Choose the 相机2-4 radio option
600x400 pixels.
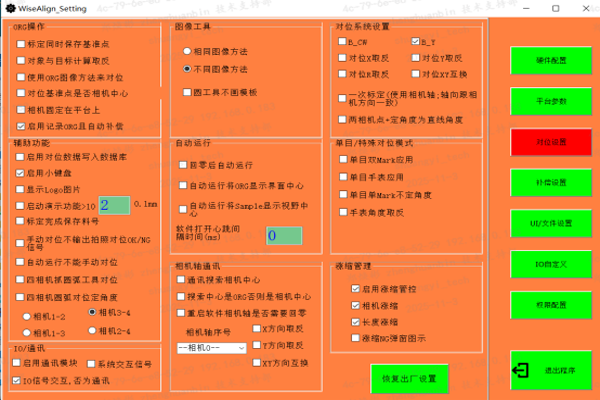coord(94,330)
